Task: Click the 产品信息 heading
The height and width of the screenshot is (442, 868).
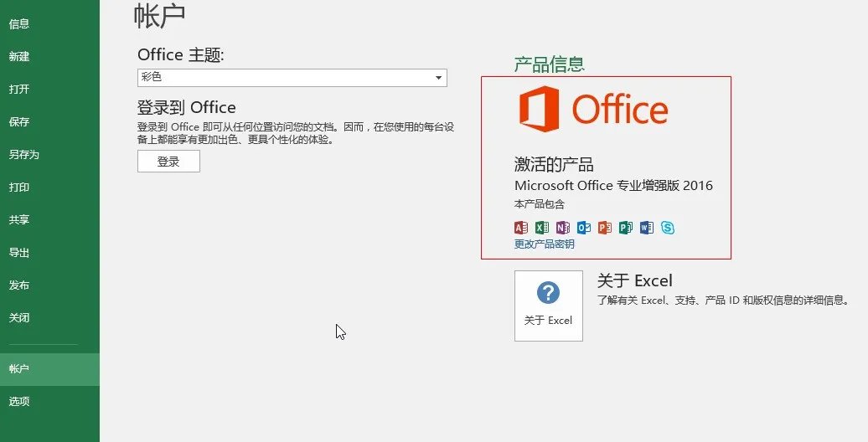Action: pos(549,64)
